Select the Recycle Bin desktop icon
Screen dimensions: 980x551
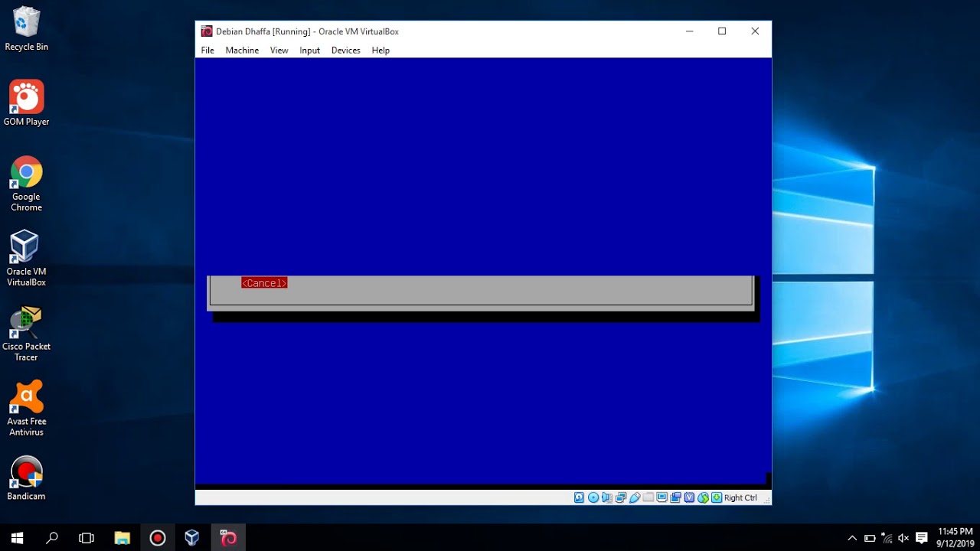(x=26, y=29)
